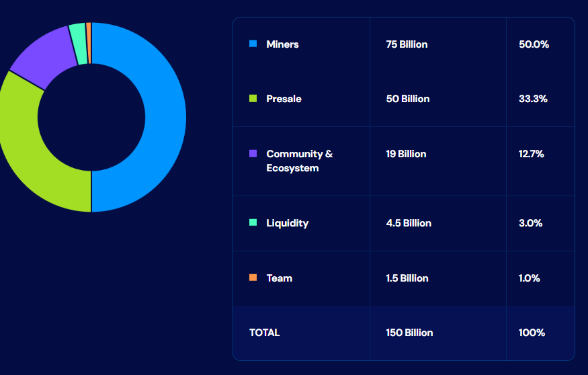Click the green Presale legend square
588x375 pixels.
point(253,99)
